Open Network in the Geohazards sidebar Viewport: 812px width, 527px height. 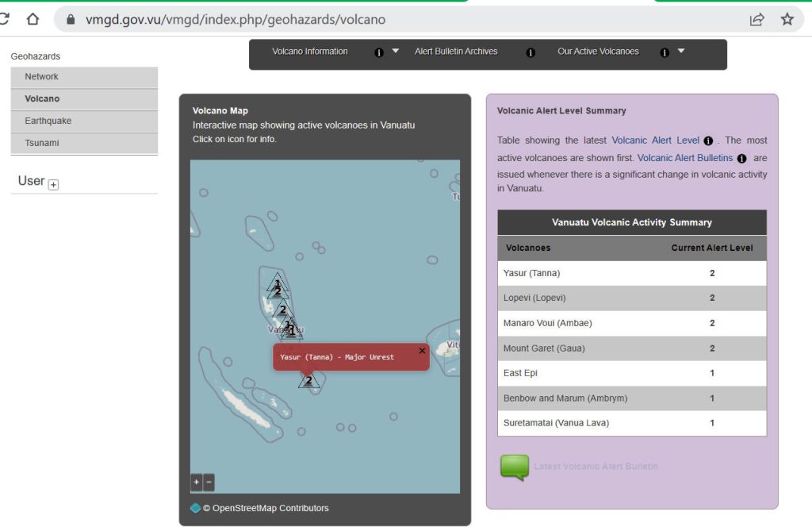tap(41, 76)
